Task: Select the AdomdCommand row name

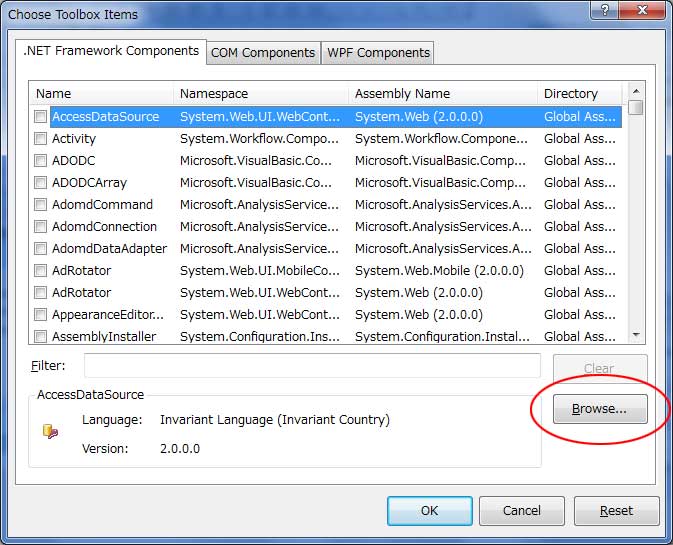Action: coord(102,205)
